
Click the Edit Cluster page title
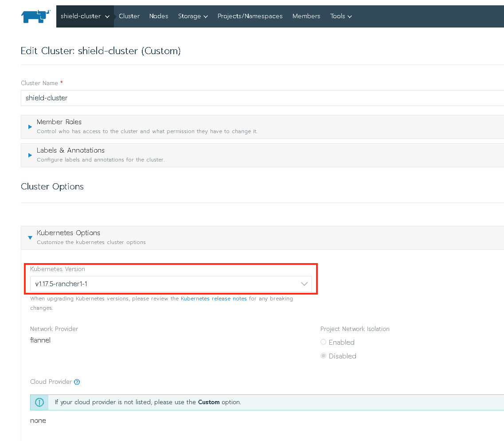(x=101, y=51)
